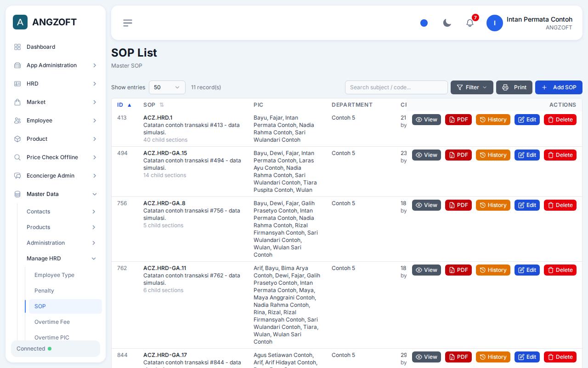Open History for ACZ.HRD-GA.8
The height and width of the screenshot is (368, 588).
[493, 205]
